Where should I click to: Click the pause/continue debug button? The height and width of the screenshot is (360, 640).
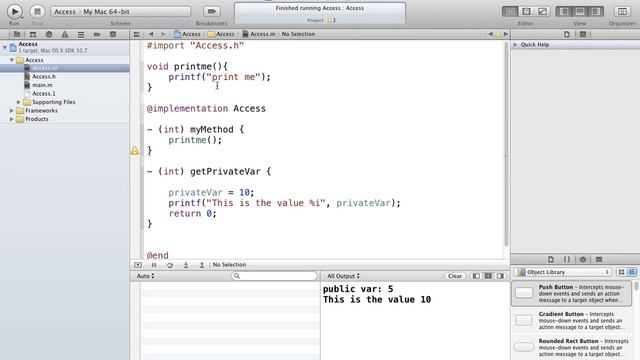coord(154,265)
